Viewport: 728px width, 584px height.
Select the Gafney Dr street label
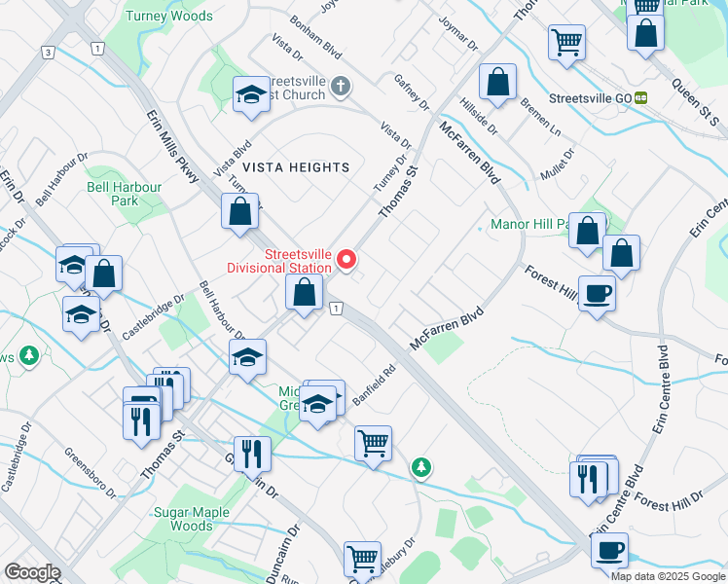tap(412, 92)
